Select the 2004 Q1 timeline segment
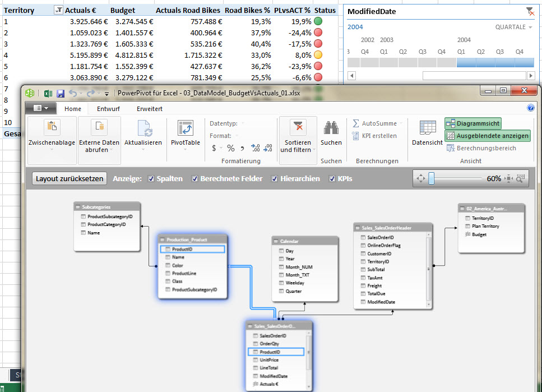The width and height of the screenshot is (542, 392). [466, 63]
